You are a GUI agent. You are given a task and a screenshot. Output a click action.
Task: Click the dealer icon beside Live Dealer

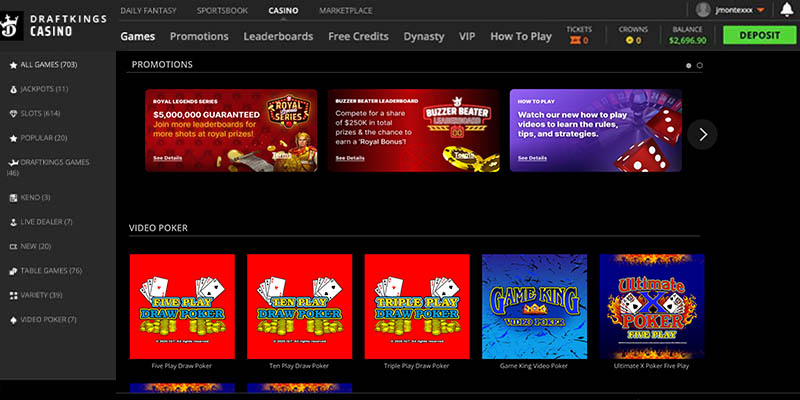pyautogui.click(x=13, y=222)
